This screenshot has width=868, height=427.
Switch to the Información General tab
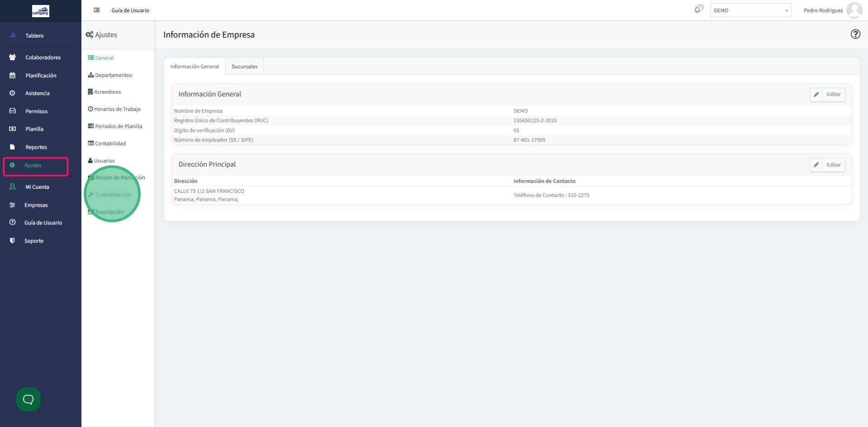194,66
